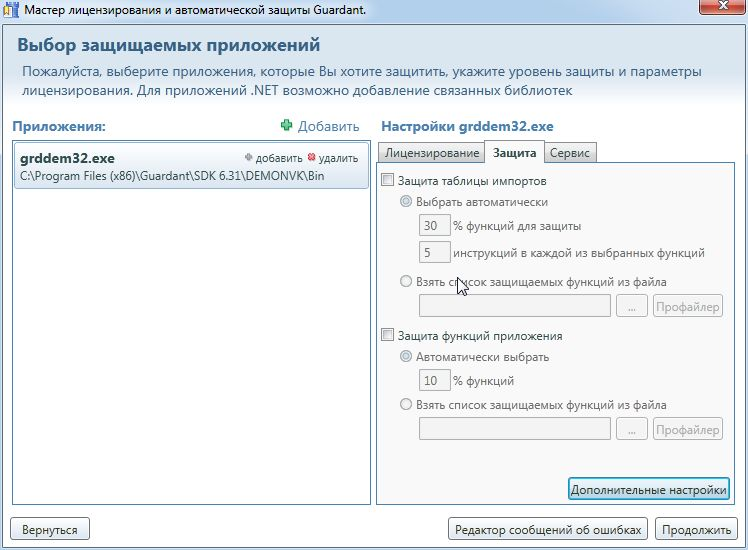Viewport: 748px width, 550px height.
Task: Go back with the Вернуться button
Action: (x=50, y=529)
